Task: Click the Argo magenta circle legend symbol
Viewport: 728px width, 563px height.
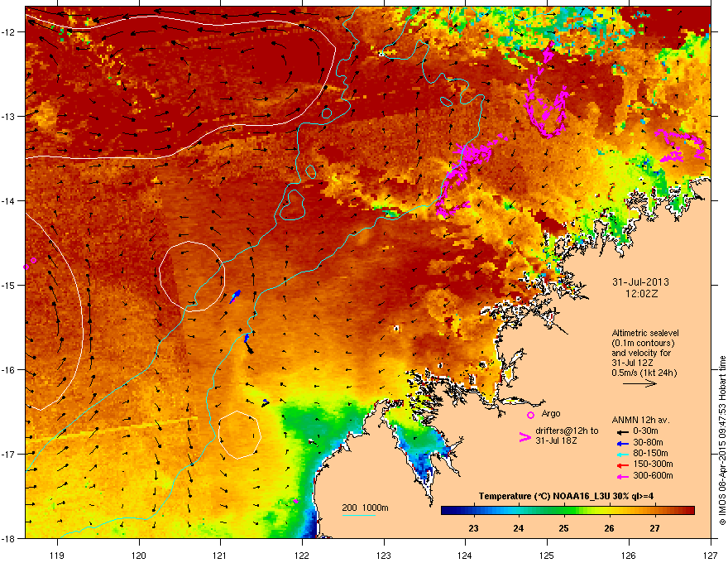Action: pyautogui.click(x=530, y=415)
